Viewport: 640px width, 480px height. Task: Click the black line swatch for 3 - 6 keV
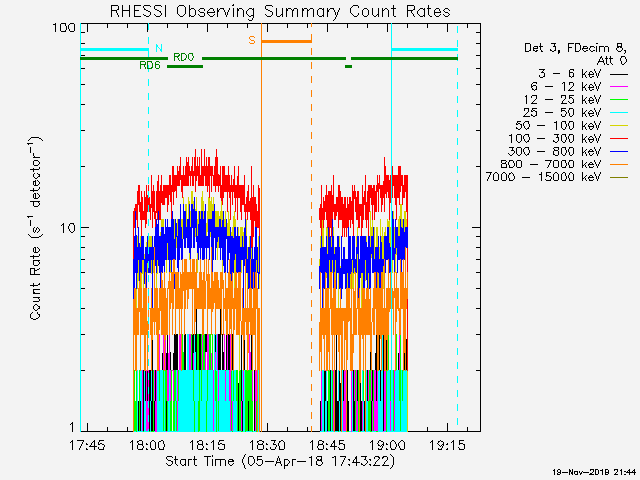[619, 74]
